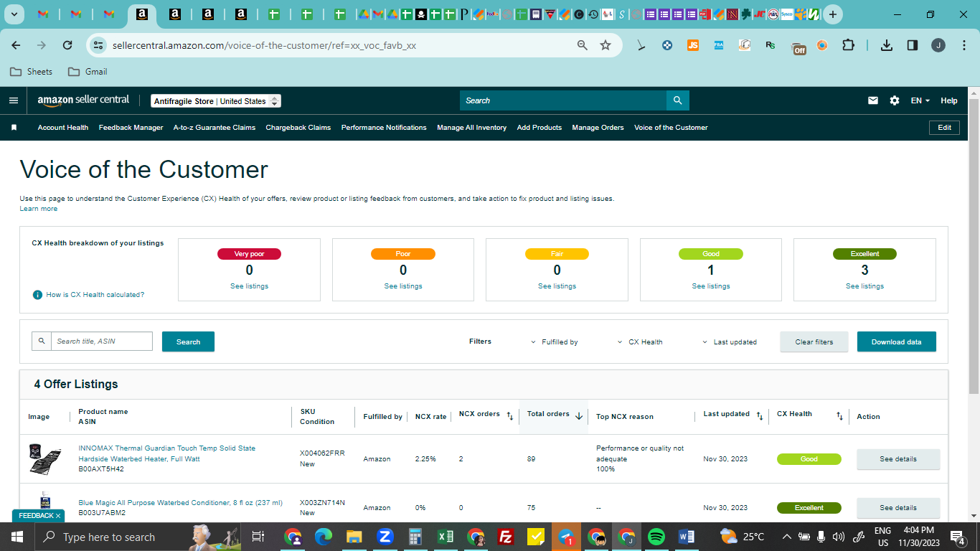The image size is (980, 551).
Task: Sort the NCX orders column
Action: click(x=510, y=415)
